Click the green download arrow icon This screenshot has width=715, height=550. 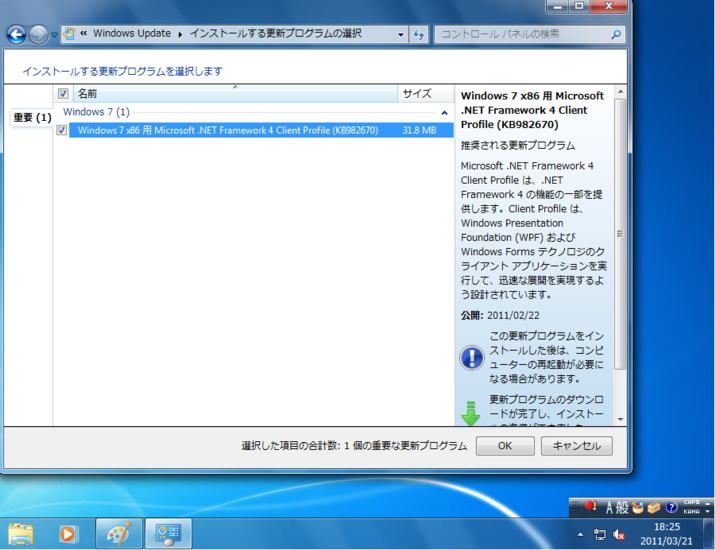[471, 413]
